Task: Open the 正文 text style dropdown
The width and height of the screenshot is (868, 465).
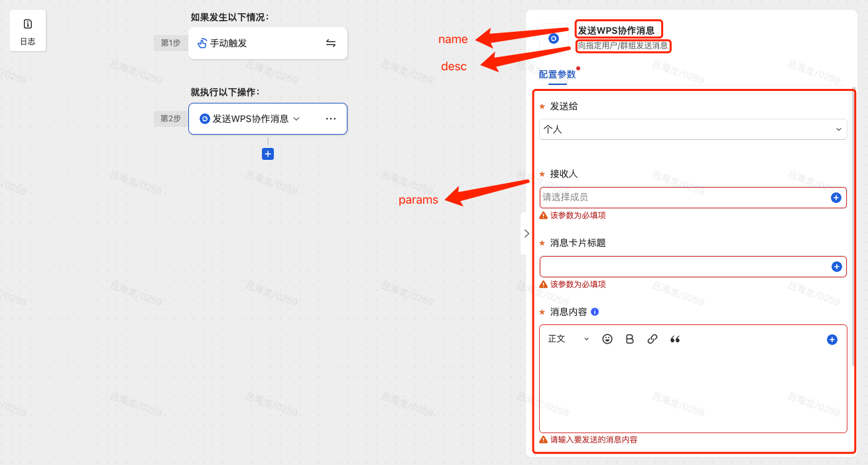Action: [x=568, y=339]
